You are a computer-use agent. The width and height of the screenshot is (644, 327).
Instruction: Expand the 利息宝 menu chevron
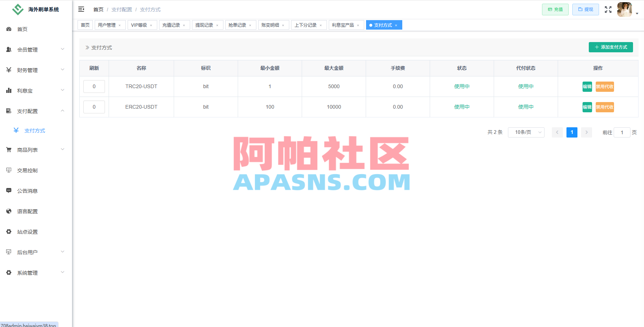63,90
